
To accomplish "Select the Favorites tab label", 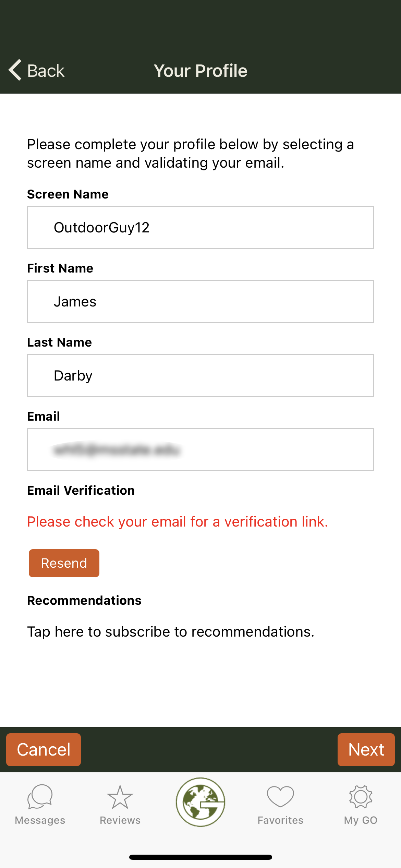I will click(x=280, y=820).
